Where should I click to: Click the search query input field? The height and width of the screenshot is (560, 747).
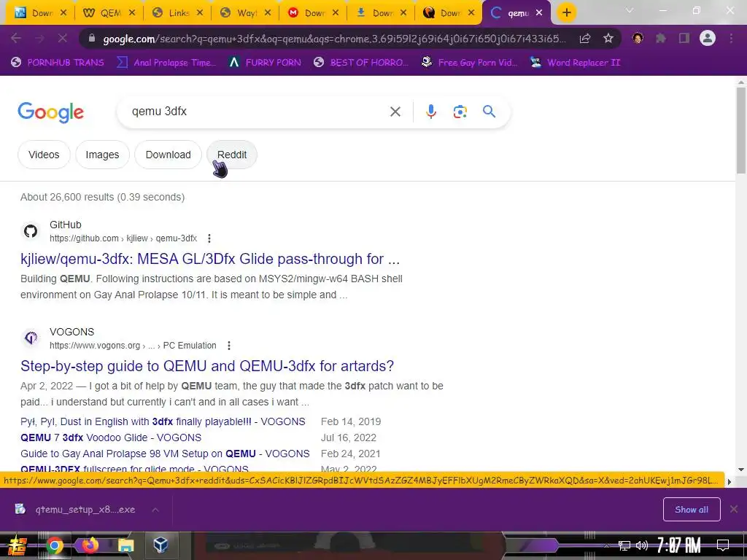[x=258, y=112]
